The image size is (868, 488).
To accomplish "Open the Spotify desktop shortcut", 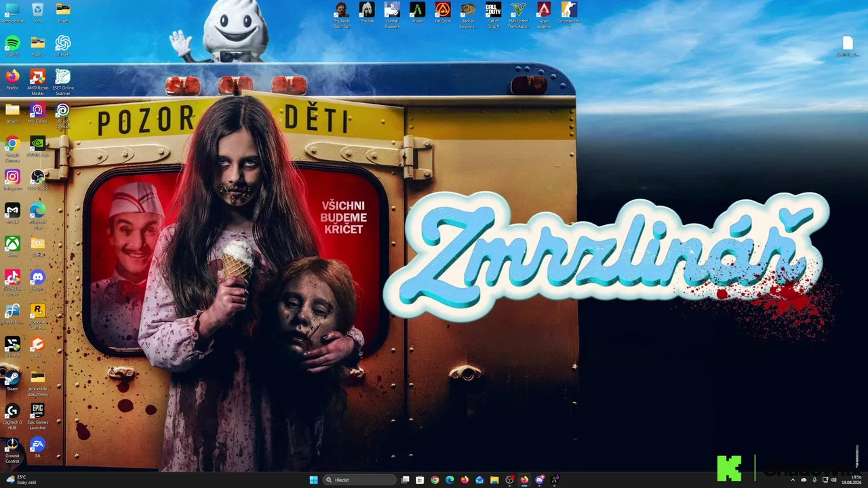I will tap(12, 45).
